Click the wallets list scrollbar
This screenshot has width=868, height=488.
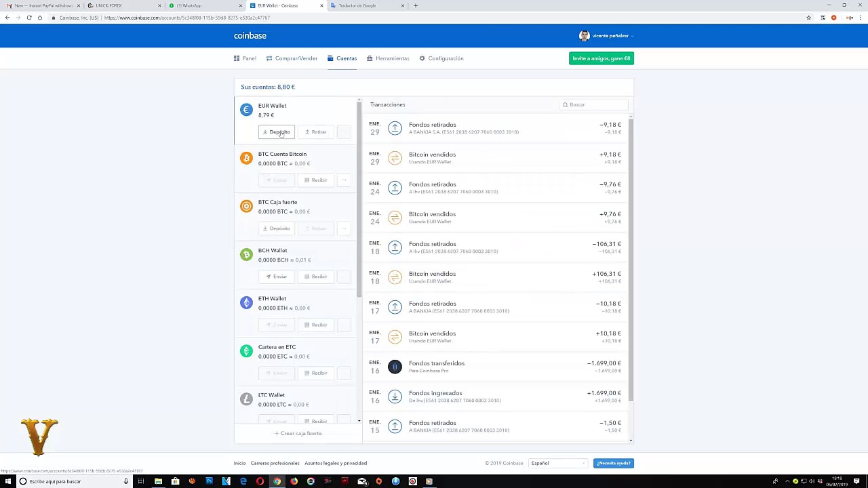(x=359, y=200)
